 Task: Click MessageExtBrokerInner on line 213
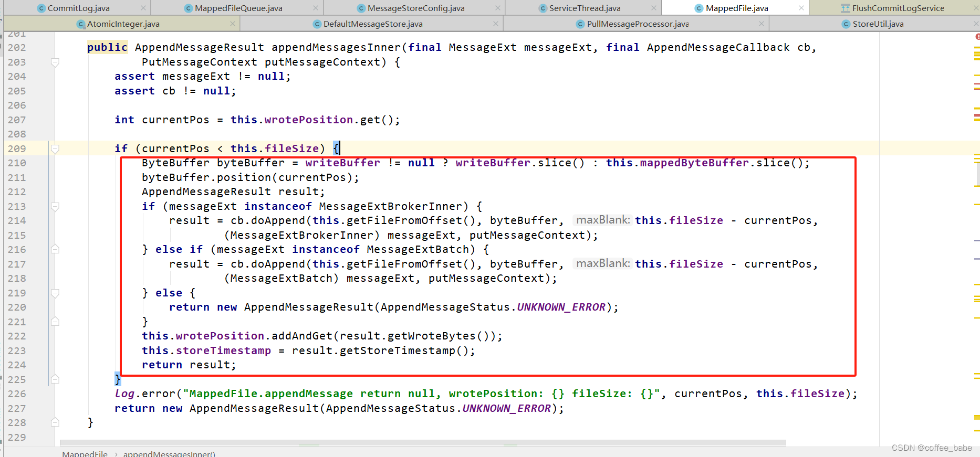point(391,207)
